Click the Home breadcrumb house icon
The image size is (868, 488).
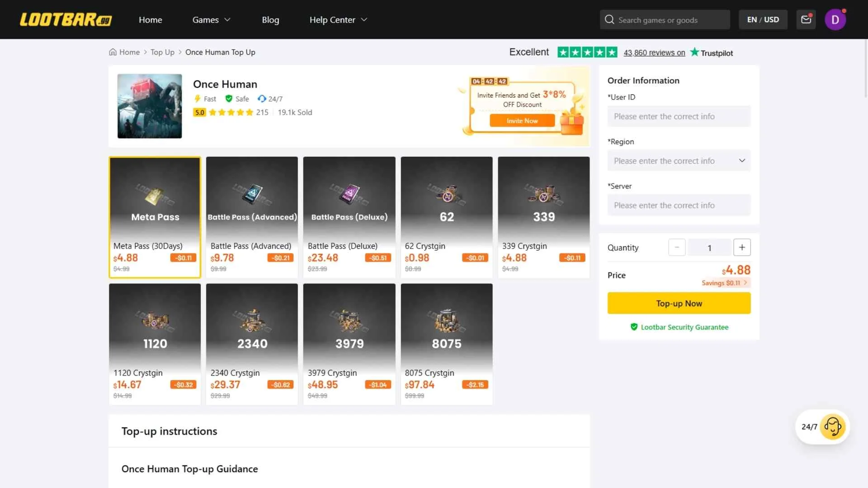(113, 52)
